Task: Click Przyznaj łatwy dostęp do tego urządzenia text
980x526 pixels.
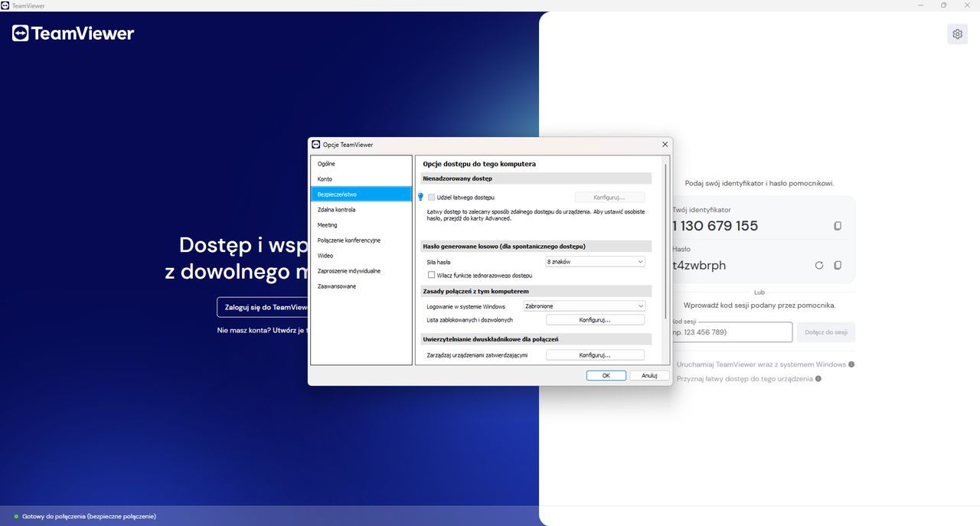Action: (745, 379)
